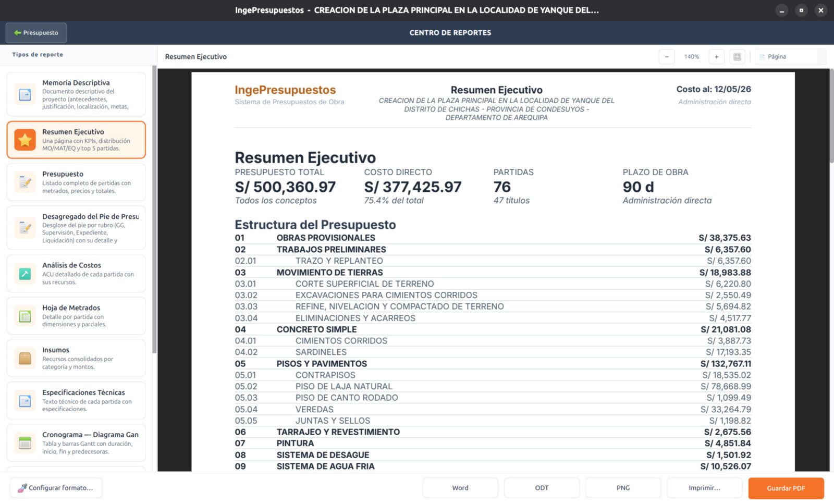The height and width of the screenshot is (504, 834).
Task: Click the Guardar PDF button
Action: coord(786,488)
